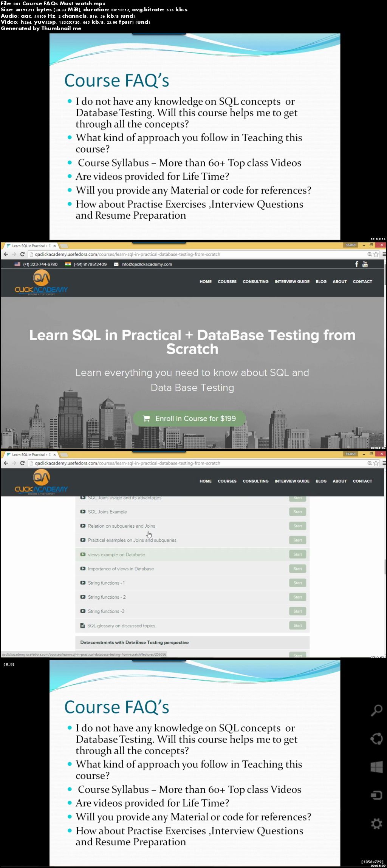Click the QA Click Academy logo above the Enroll banner
This screenshot has width=387, height=868.
pyautogui.click(x=41, y=283)
